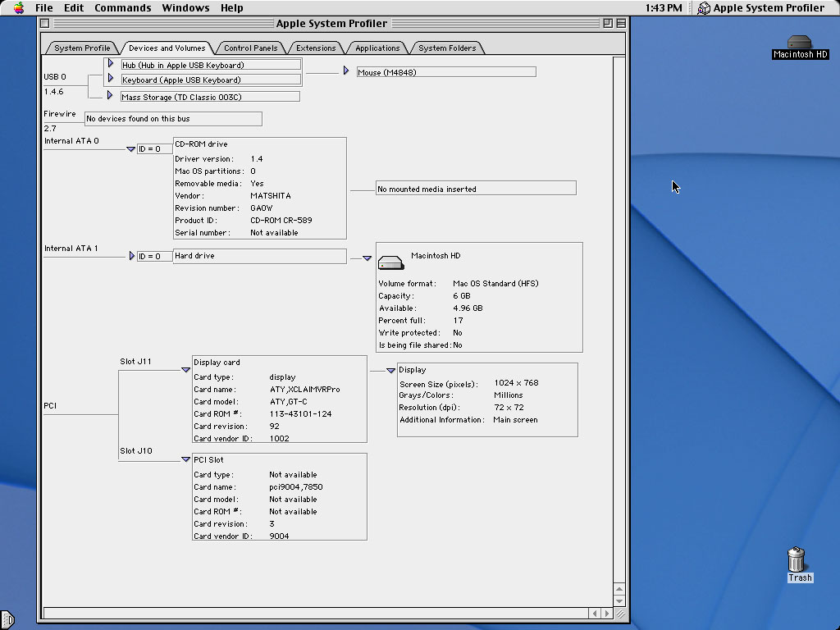Expand the Mouse (M4848) details
The width and height of the screenshot is (840, 630).
(345, 71)
